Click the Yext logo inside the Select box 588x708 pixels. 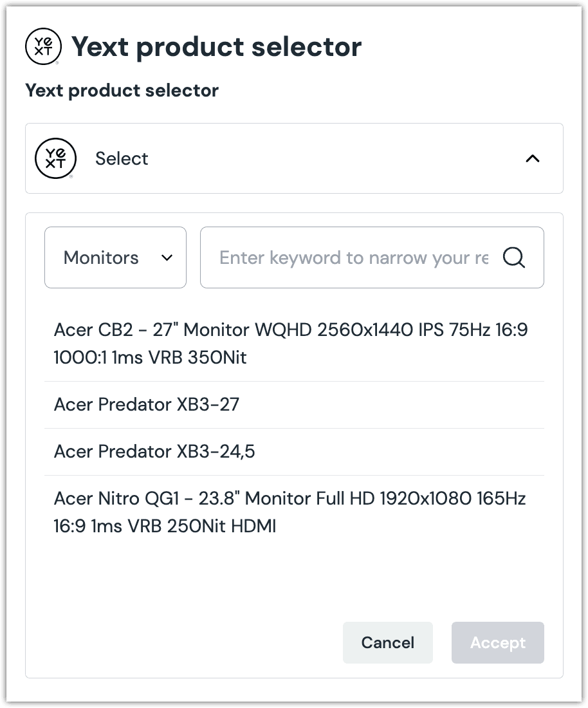[55, 158]
